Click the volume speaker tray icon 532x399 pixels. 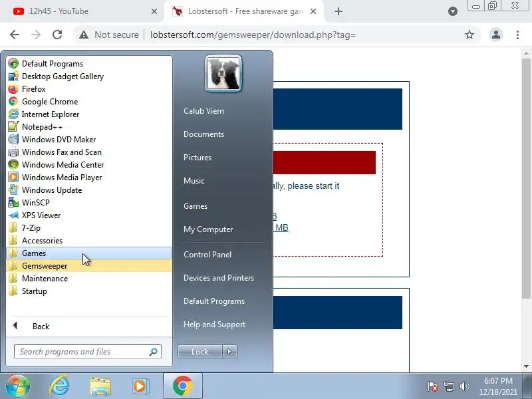[464, 386]
